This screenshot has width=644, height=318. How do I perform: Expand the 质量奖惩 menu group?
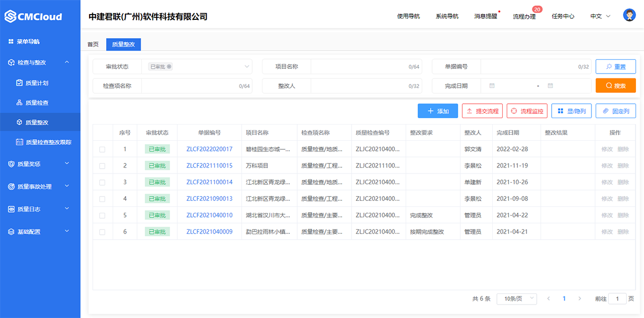pos(67,163)
